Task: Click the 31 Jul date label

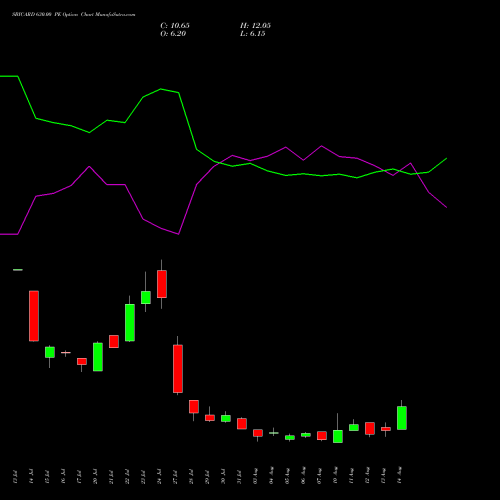Action: tap(239, 477)
